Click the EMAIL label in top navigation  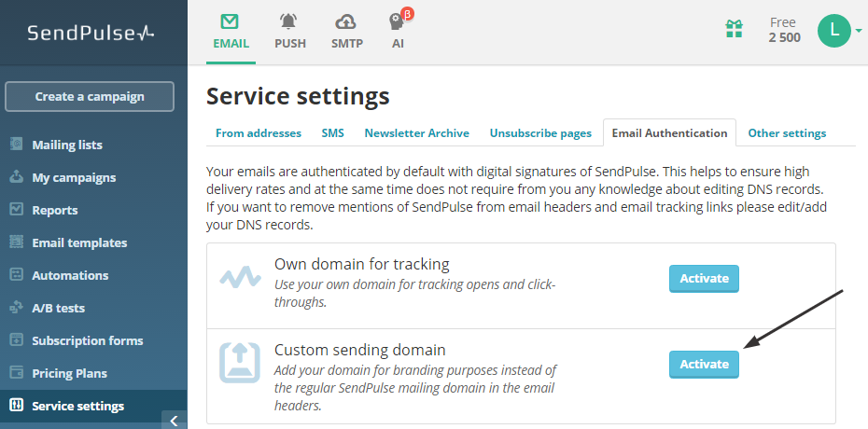231,44
